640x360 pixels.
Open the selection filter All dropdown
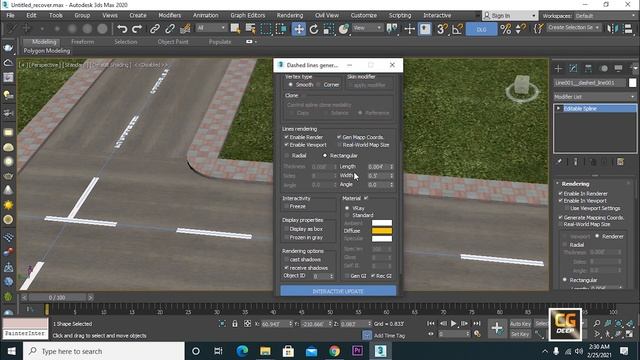click(x=211, y=28)
